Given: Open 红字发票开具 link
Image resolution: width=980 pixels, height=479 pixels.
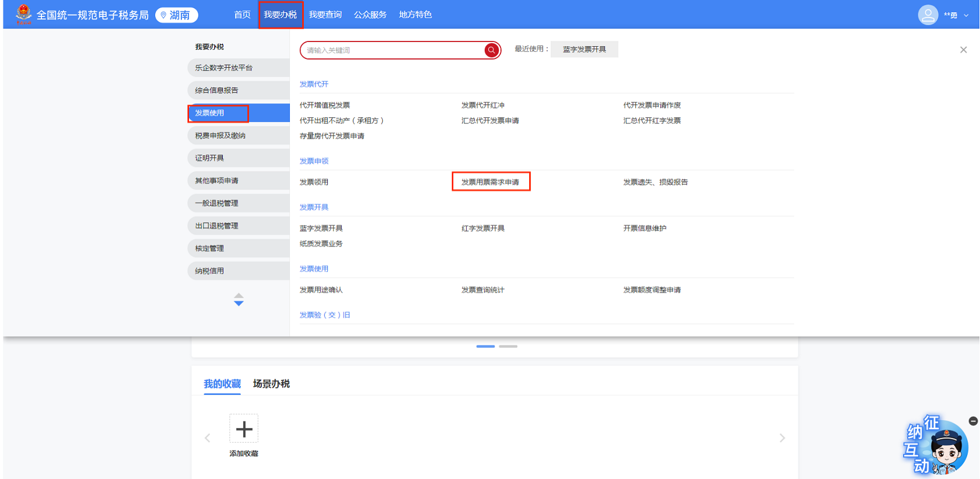Looking at the screenshot, I should [x=482, y=228].
